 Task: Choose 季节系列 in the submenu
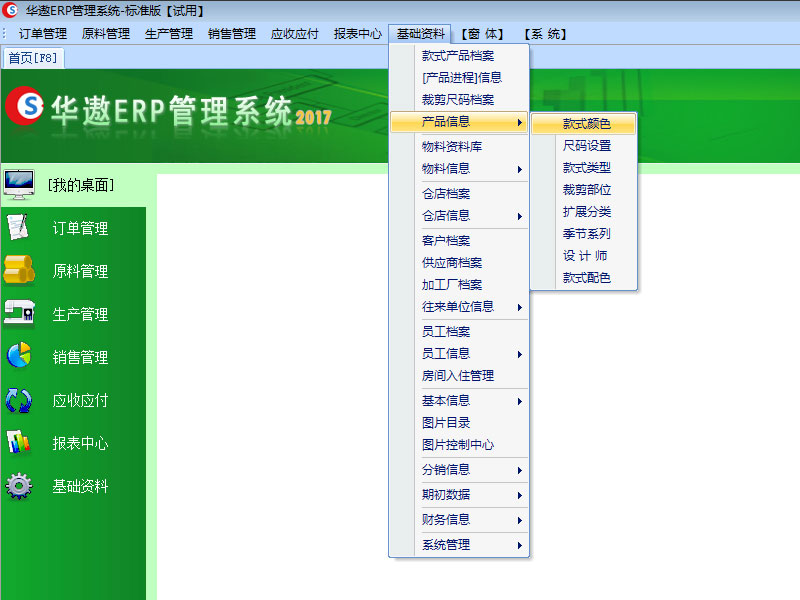pyautogui.click(x=584, y=234)
